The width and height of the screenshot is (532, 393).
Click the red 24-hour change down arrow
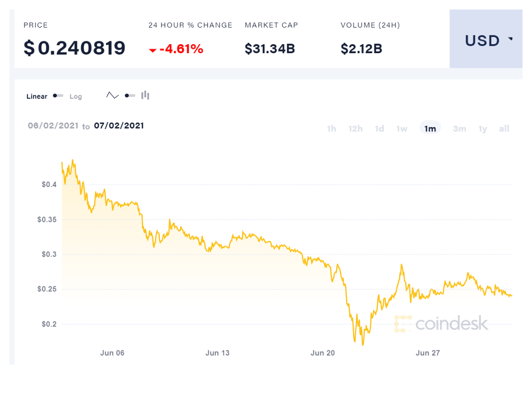coord(152,50)
